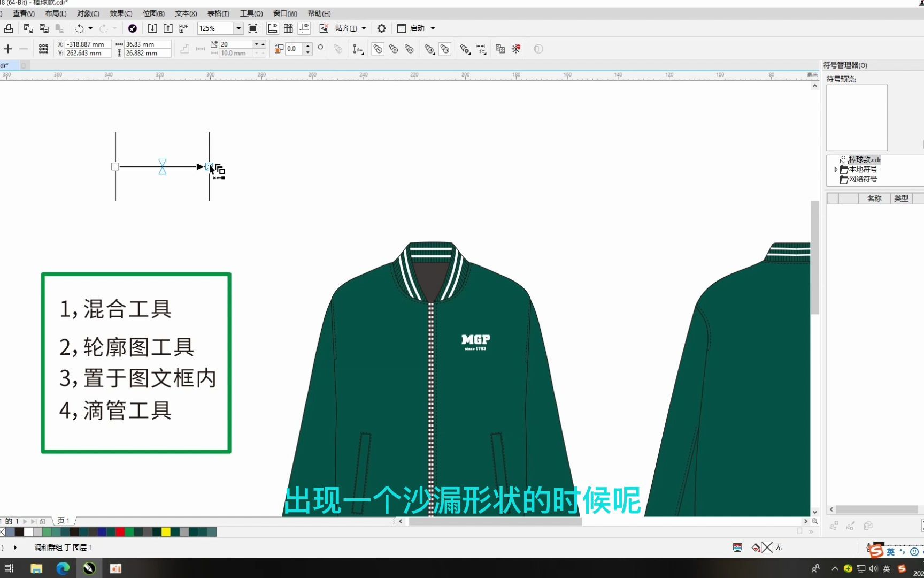Toggle the document grid display
Screen dimensions: 924x578
289,28
